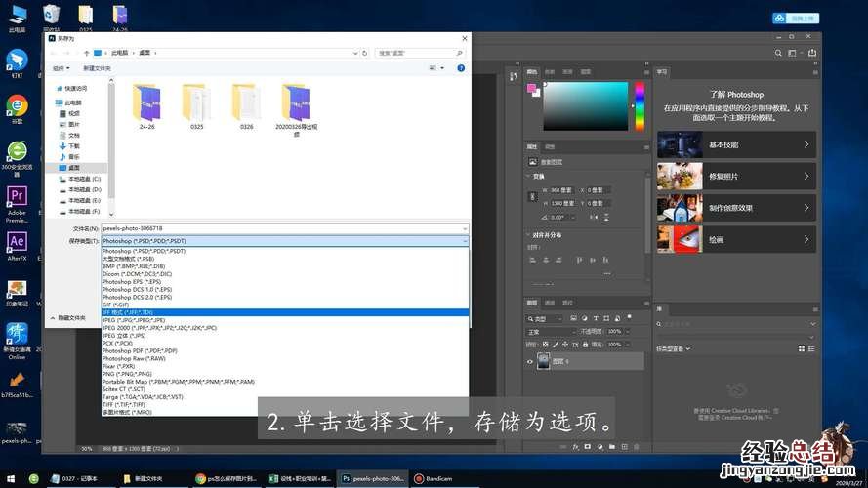Select PNG (*.PNG) from the format list
Viewport: 868px width, 488px height.
click(x=128, y=373)
